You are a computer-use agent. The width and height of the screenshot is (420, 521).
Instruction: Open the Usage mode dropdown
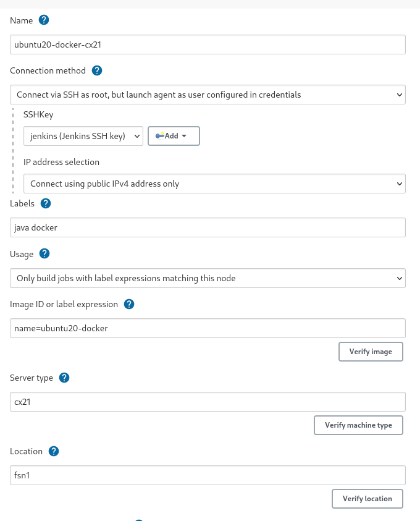(x=208, y=278)
